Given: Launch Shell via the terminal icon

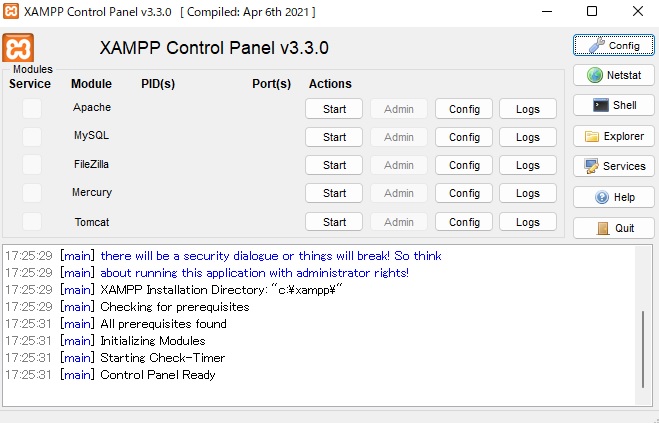Looking at the screenshot, I should (613, 105).
